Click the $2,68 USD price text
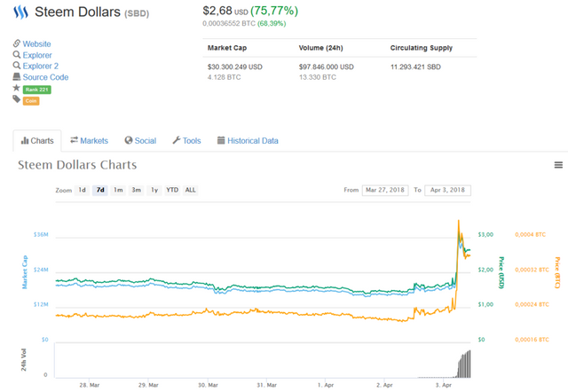The image size is (568, 392). (x=225, y=11)
